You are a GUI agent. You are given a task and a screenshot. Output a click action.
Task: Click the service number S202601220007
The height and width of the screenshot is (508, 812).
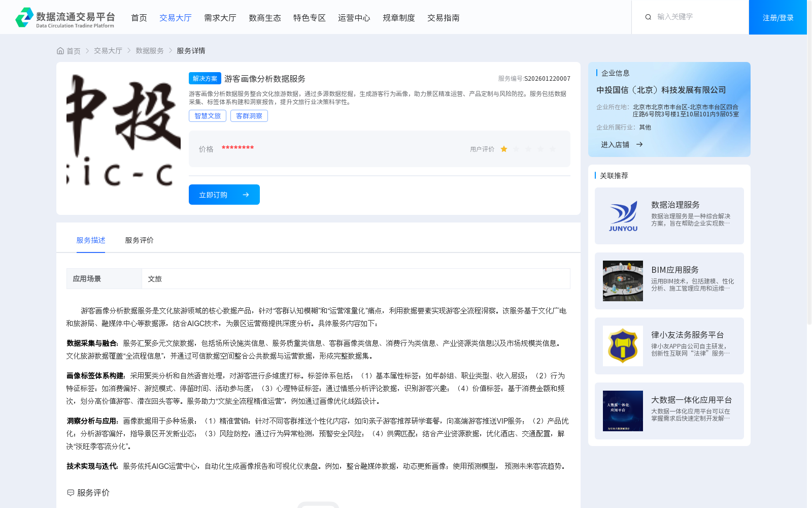547,79
